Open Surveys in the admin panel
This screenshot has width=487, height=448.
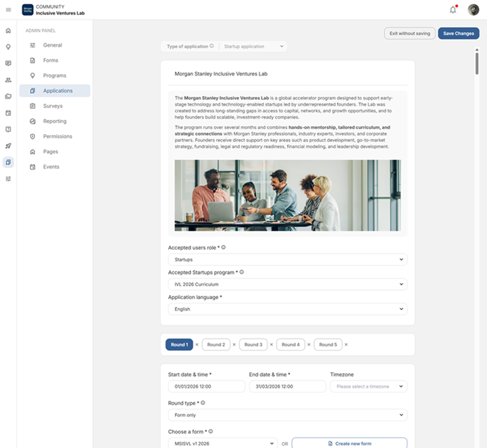click(55, 106)
